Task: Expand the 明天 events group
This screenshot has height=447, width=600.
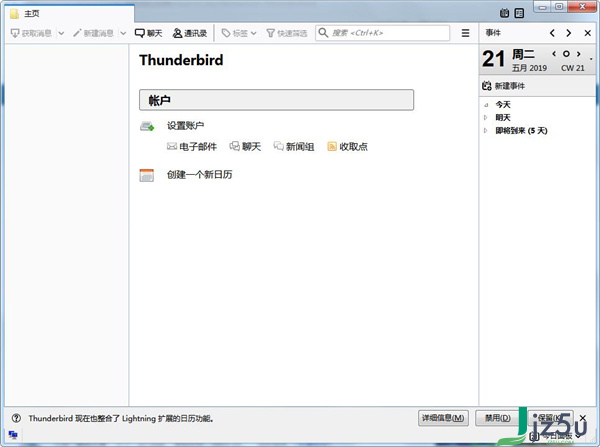Action: [x=486, y=117]
